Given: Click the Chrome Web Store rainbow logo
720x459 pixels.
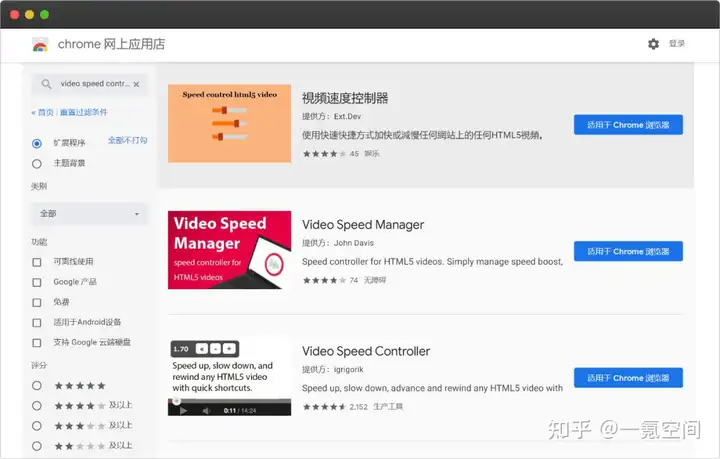Looking at the screenshot, I should point(40,45).
